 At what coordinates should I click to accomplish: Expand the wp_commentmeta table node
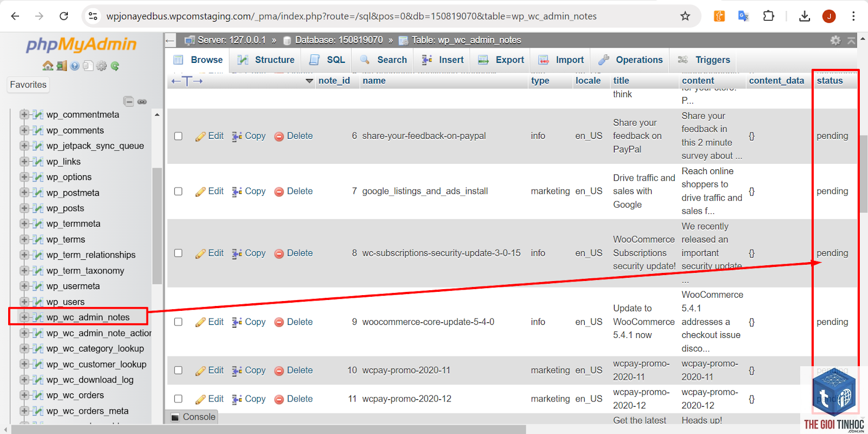click(x=24, y=114)
